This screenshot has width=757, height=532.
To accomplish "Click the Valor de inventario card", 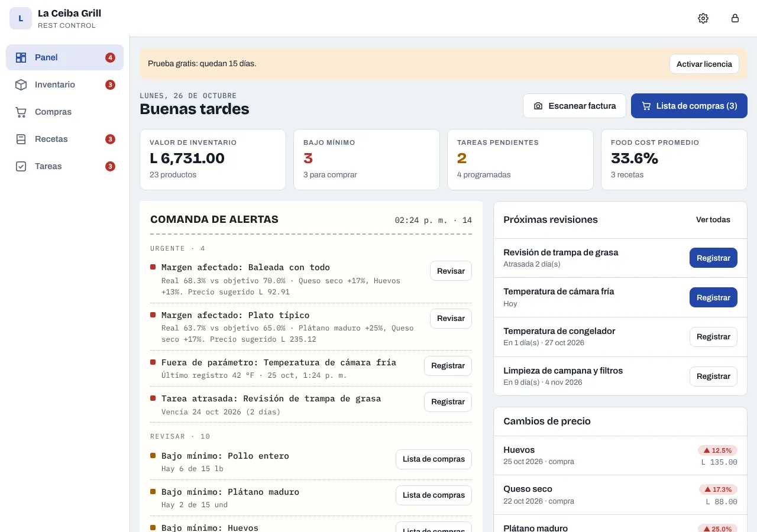I will click(213, 160).
